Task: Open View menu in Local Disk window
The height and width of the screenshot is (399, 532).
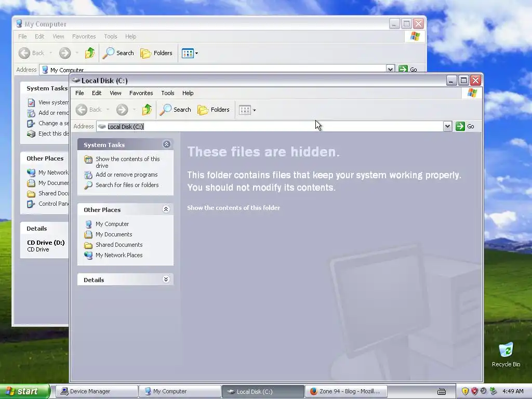Action: (x=115, y=93)
